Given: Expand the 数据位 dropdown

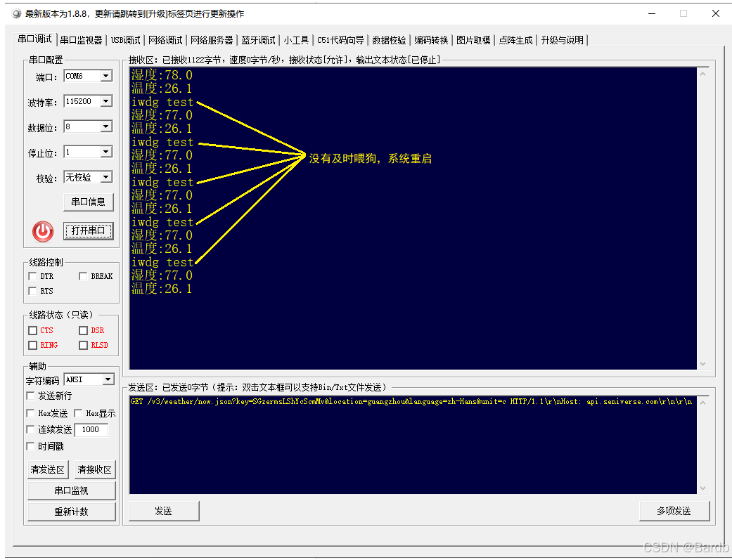Looking at the screenshot, I should (106, 126).
